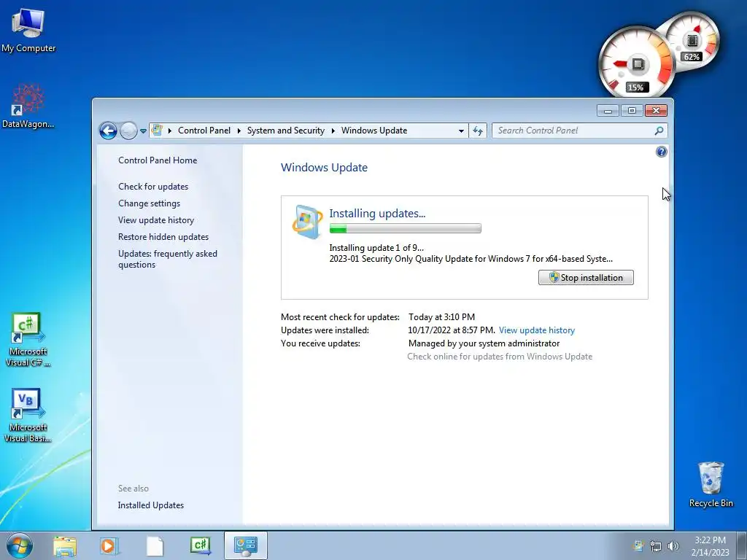This screenshot has height=560, width=747.
Task: Open the address bar history dropdown
Action: click(x=461, y=131)
